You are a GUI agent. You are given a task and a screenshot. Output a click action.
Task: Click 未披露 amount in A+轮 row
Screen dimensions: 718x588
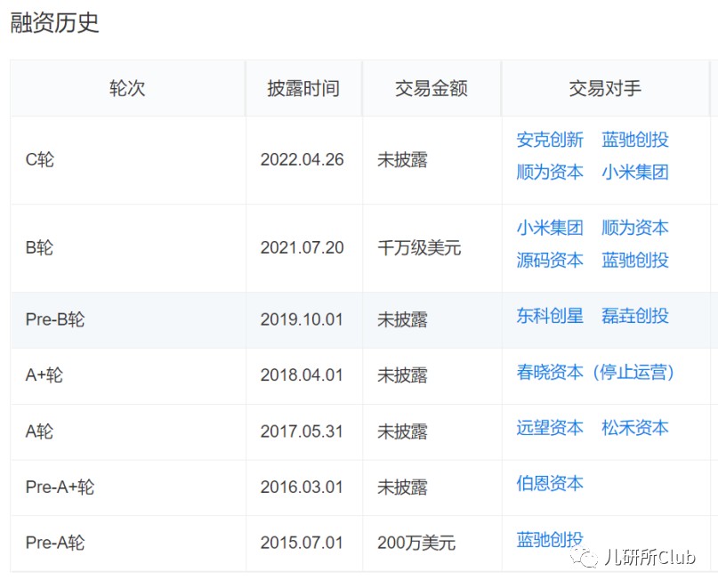402,375
